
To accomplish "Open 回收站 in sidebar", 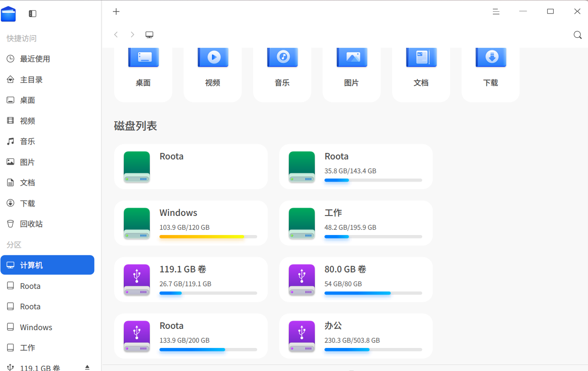I will 47,224.
